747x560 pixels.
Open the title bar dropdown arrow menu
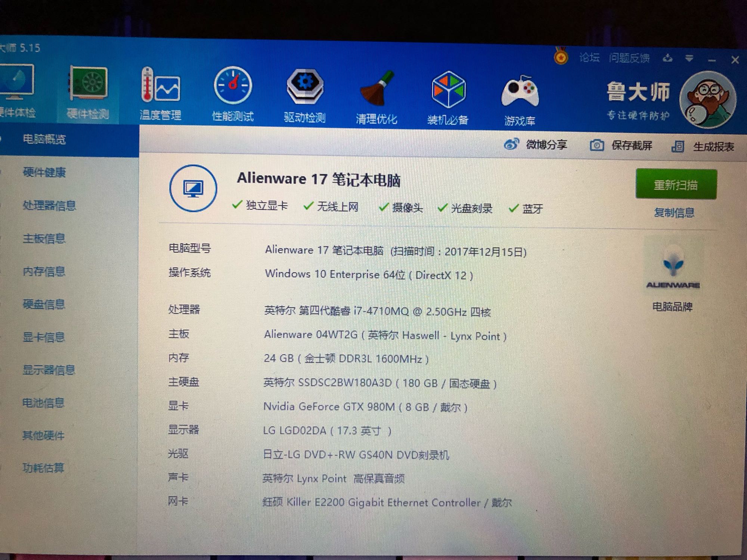[689, 58]
